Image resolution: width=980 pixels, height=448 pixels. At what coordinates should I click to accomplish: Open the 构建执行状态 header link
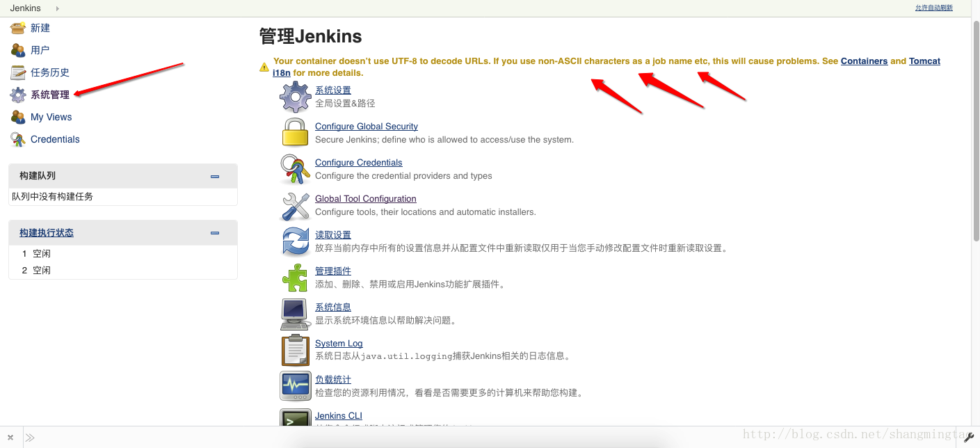click(47, 233)
